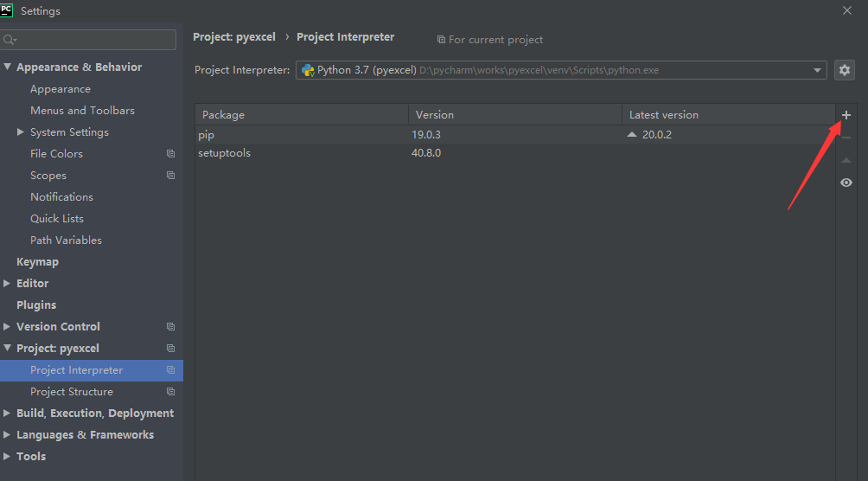868x481 pixels.
Task: Expand the Tools section
Action: [x=7, y=457]
